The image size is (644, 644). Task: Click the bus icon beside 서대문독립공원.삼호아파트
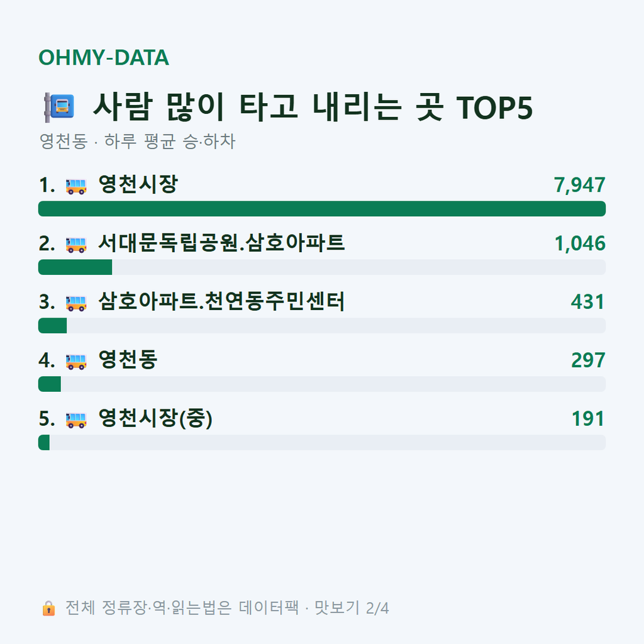click(76, 245)
